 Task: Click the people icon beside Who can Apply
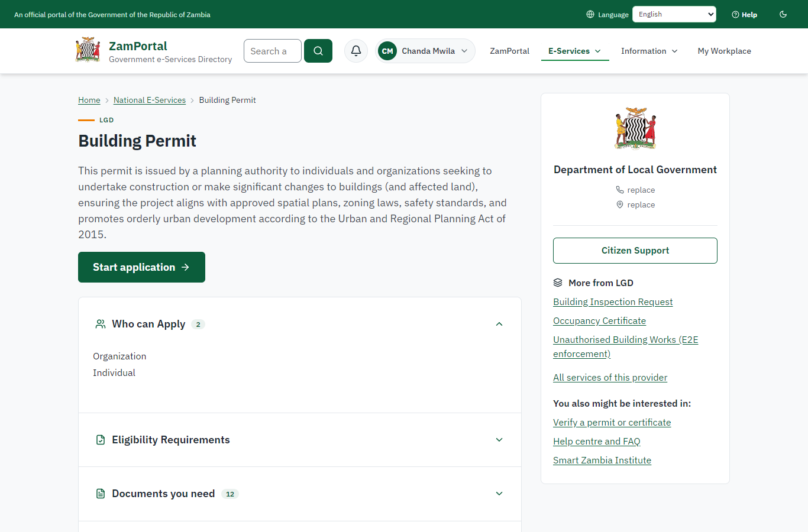tap(101, 324)
